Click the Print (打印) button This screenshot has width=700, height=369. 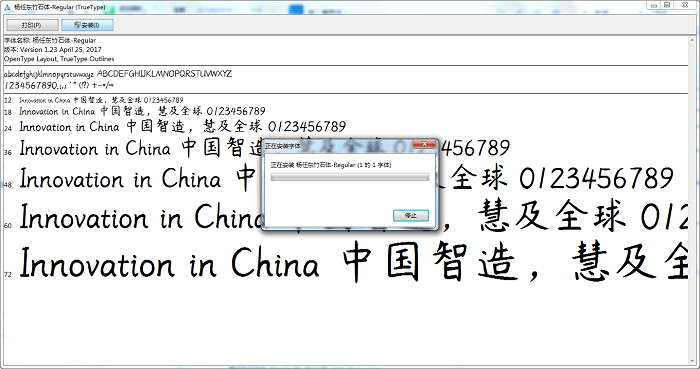coord(32,25)
